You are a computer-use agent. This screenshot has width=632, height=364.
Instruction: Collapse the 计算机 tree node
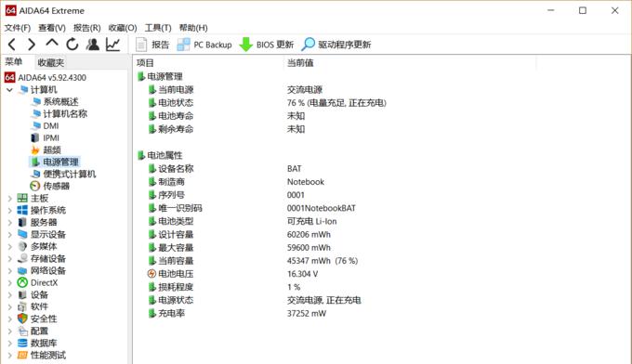9,90
